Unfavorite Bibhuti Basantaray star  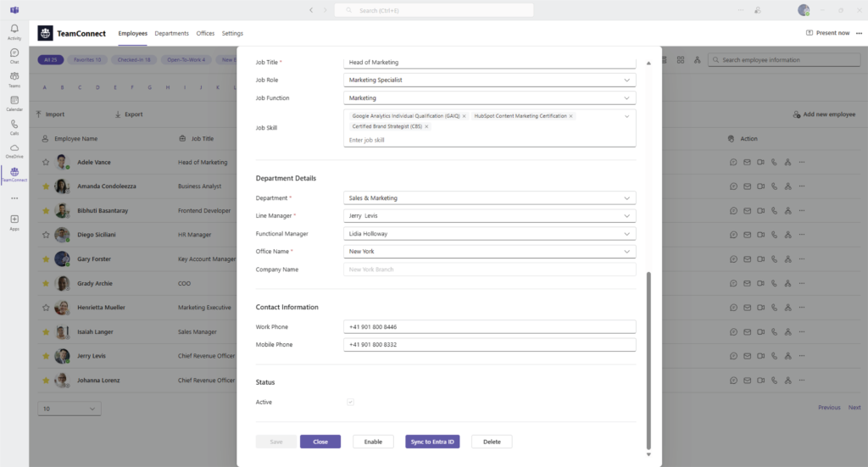(46, 210)
